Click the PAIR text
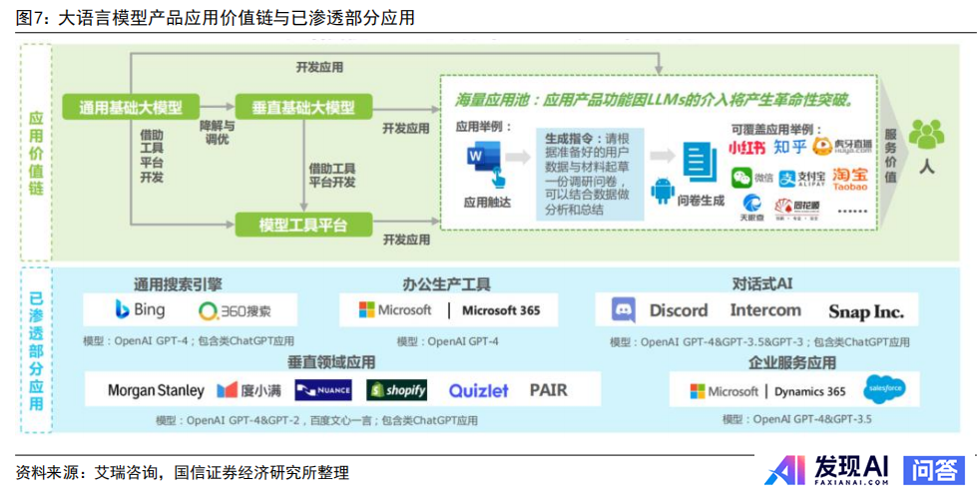Viewport: 980px width, 495px height. [548, 390]
